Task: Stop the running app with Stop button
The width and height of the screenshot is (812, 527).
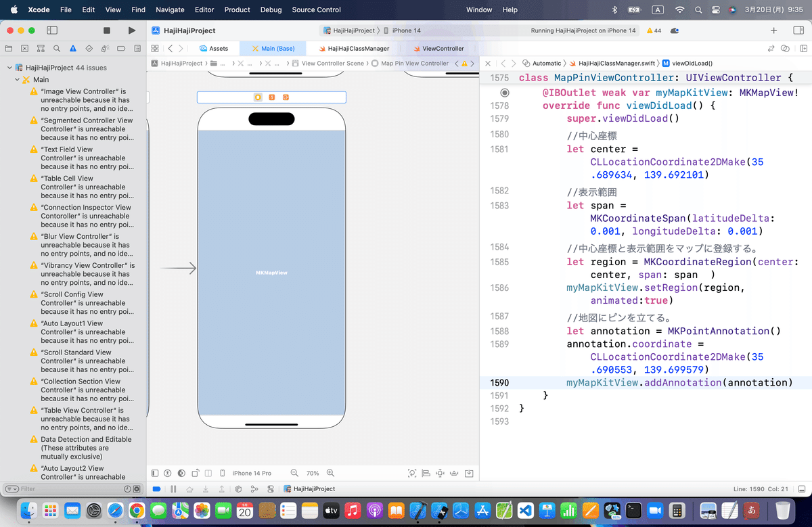Action: click(106, 30)
